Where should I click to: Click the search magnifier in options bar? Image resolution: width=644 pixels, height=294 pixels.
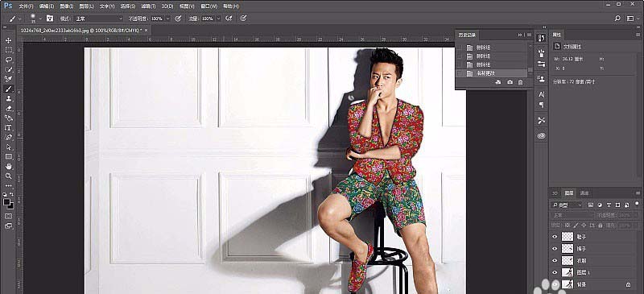(x=617, y=19)
